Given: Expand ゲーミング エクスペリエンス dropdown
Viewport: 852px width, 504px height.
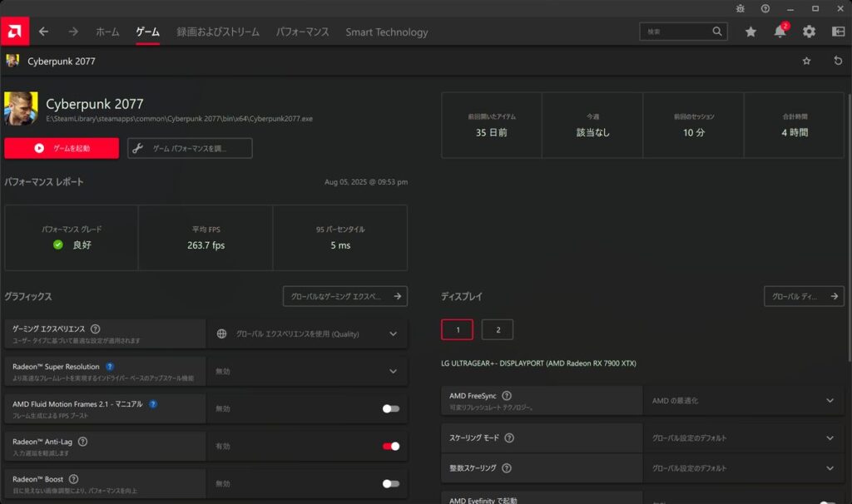Looking at the screenshot, I should [x=307, y=334].
